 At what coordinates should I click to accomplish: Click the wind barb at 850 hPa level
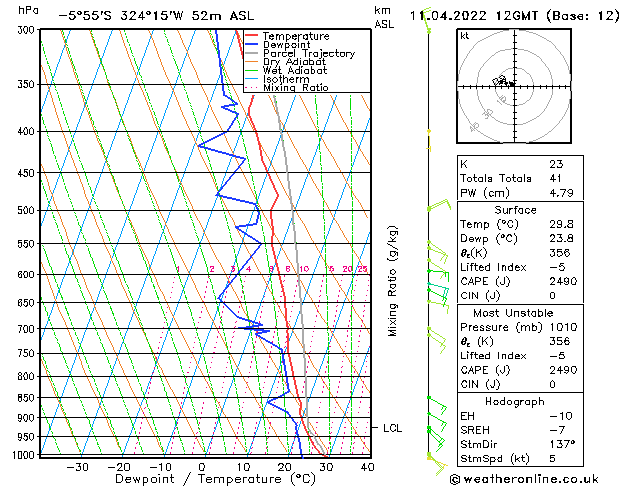437,405
